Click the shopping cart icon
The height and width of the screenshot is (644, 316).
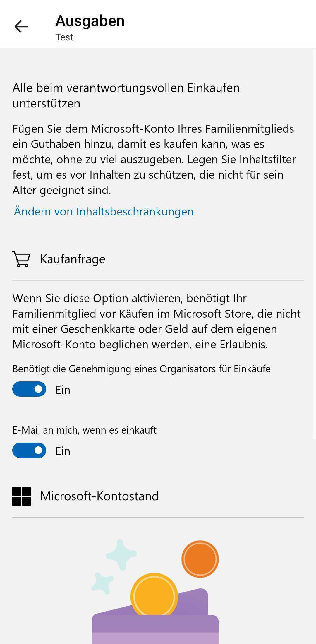click(21, 259)
